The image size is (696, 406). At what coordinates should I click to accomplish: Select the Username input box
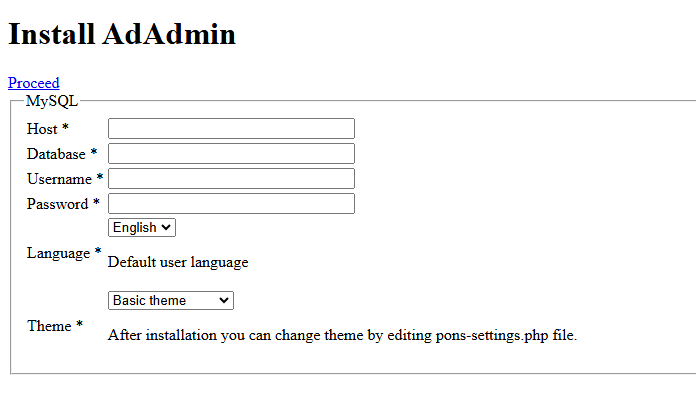(231, 179)
